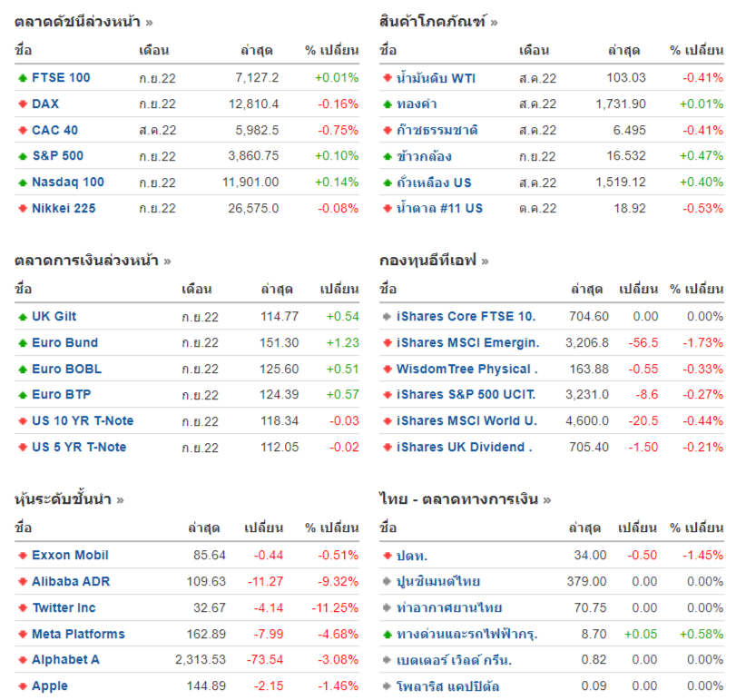Open iShares S&P 500 UCIT. link

coord(466,394)
